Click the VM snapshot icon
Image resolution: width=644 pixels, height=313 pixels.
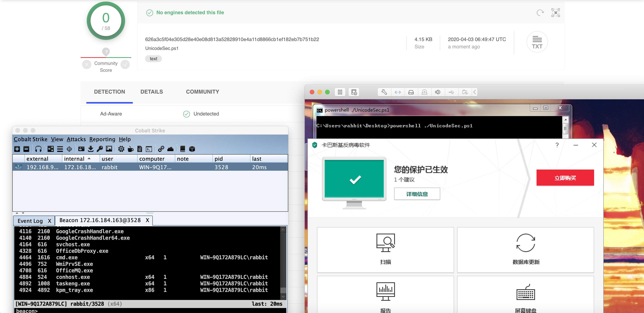pos(354,92)
